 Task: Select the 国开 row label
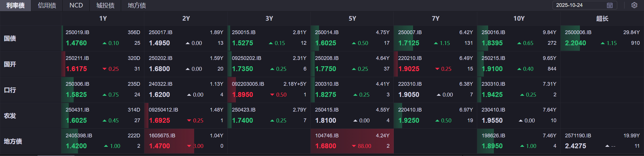[10, 64]
